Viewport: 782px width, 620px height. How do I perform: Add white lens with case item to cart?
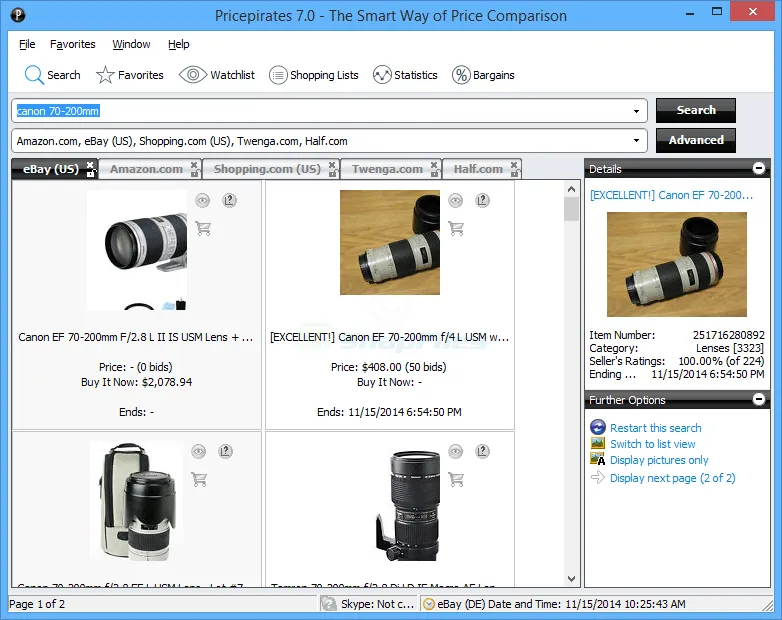tap(199, 479)
